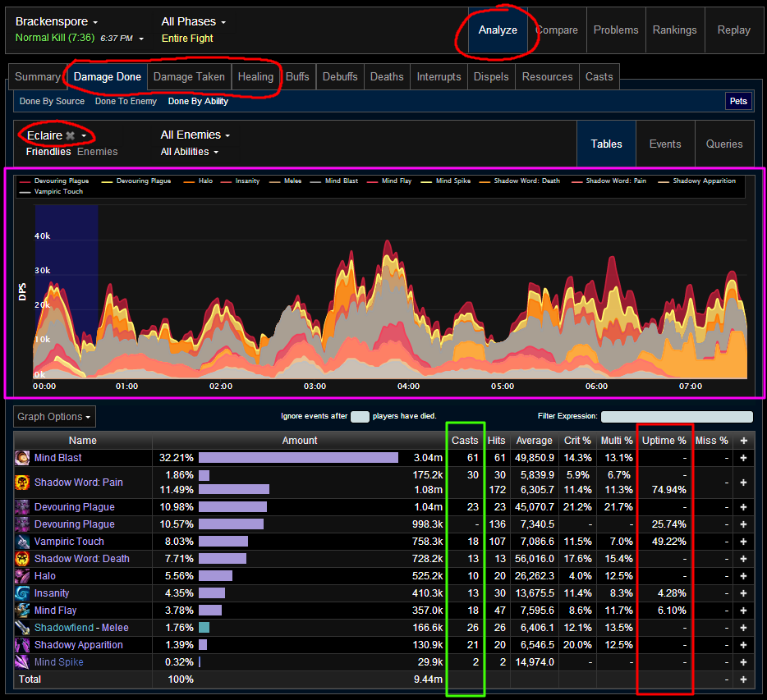The image size is (767, 700).
Task: Switch to the Damage Taken tab
Action: pos(189,76)
